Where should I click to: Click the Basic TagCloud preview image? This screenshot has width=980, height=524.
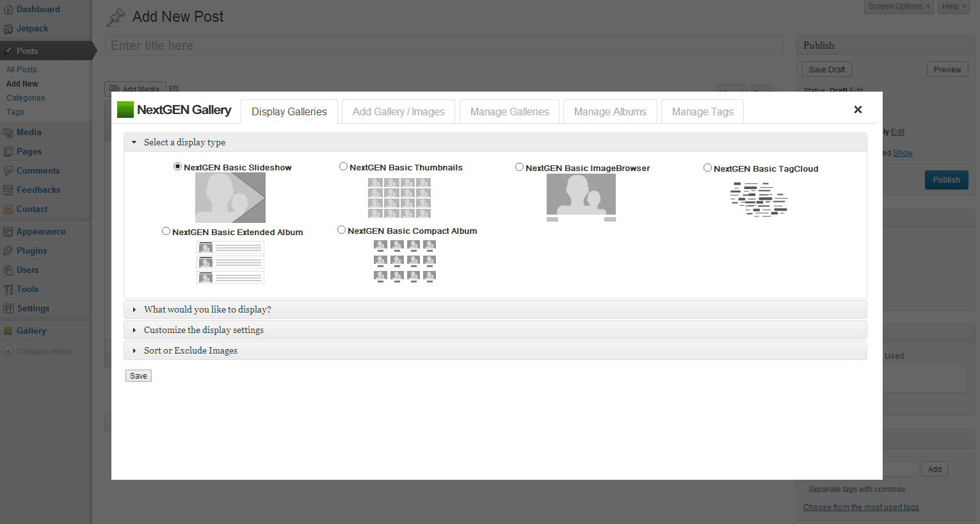(759, 199)
